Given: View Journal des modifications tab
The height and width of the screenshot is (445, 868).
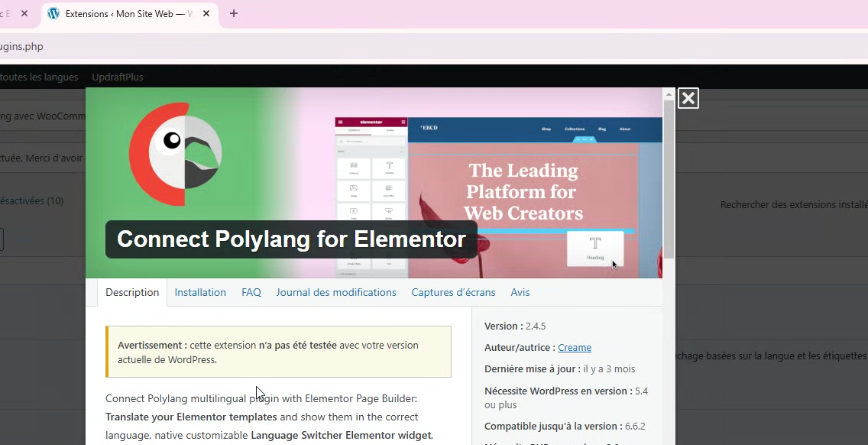Looking at the screenshot, I should 336,293.
